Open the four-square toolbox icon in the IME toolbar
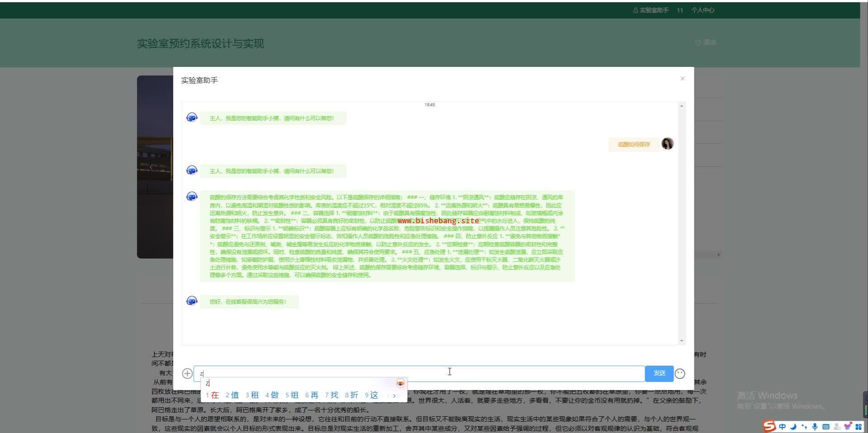Screen dimensions: 868x433 coord(859,426)
